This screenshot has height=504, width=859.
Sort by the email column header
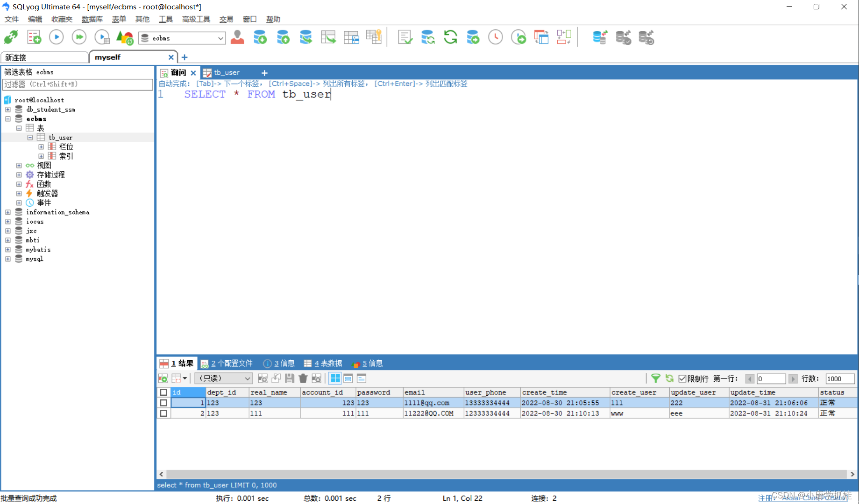click(x=433, y=392)
